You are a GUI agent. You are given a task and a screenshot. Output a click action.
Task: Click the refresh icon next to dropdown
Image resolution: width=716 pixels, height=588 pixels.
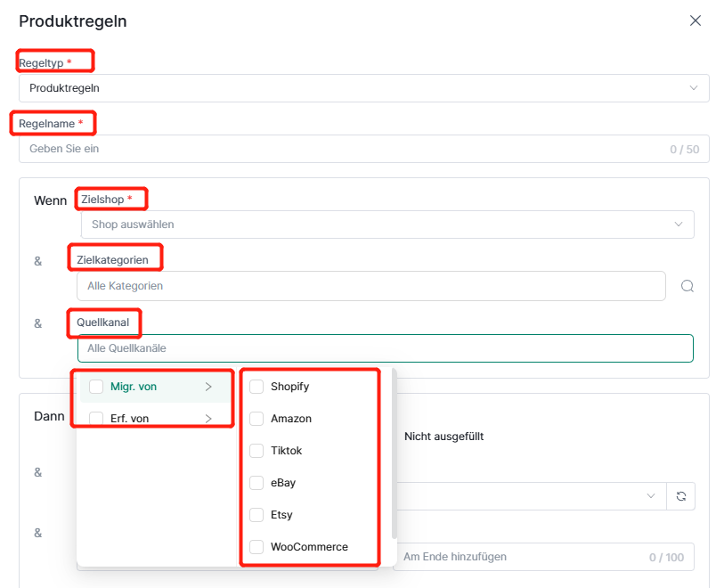tap(681, 496)
